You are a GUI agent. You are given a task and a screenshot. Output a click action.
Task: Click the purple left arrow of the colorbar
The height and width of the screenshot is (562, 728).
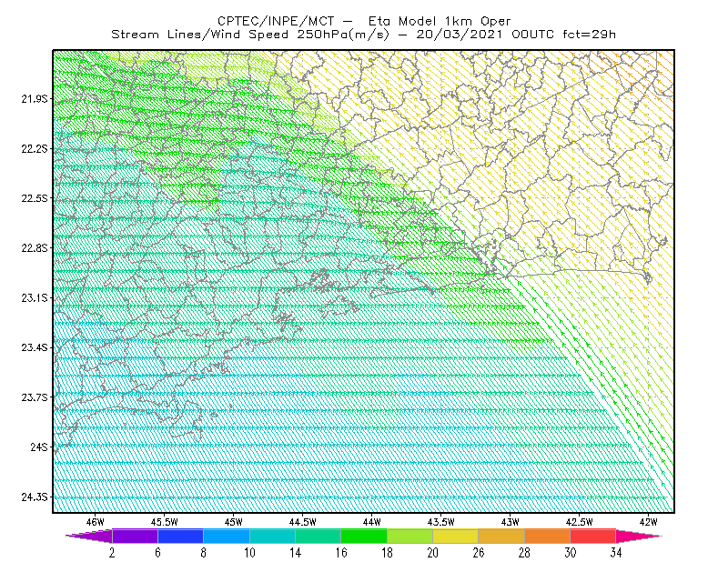[89, 536]
